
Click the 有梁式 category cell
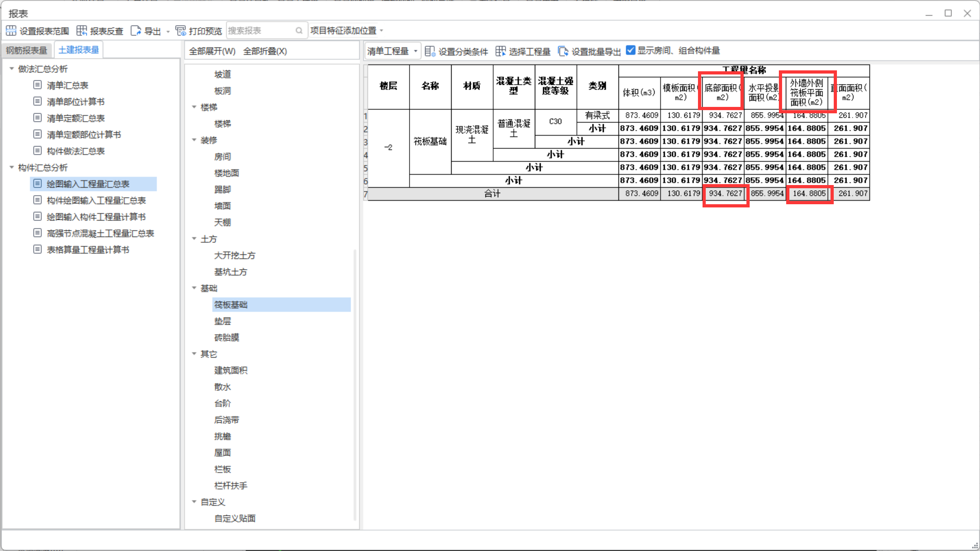(597, 115)
